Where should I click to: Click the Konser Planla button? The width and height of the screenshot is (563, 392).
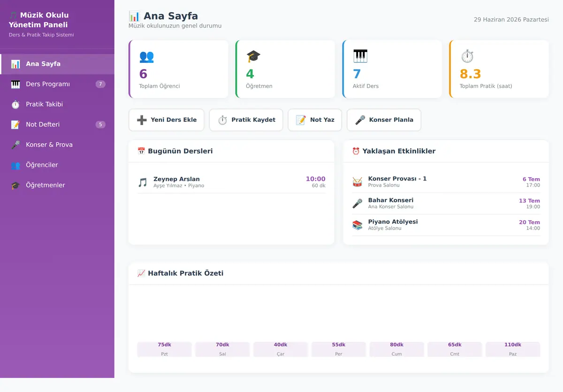(384, 120)
